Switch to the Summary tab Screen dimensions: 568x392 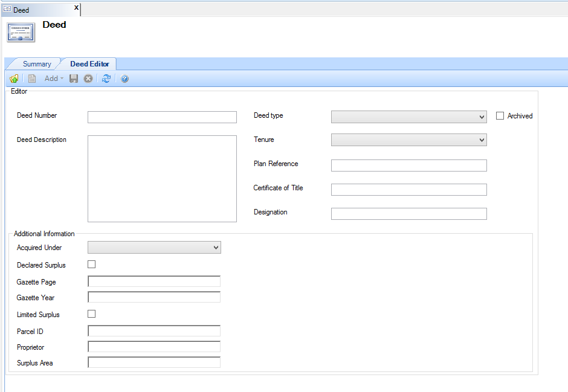point(37,64)
